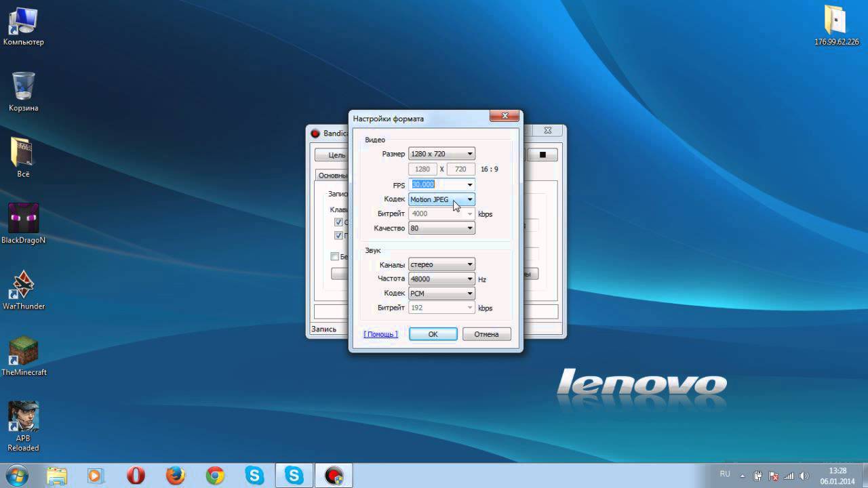The image size is (868, 488).
Task: Tick the unchecked box in Bandicam window
Action: click(334, 257)
